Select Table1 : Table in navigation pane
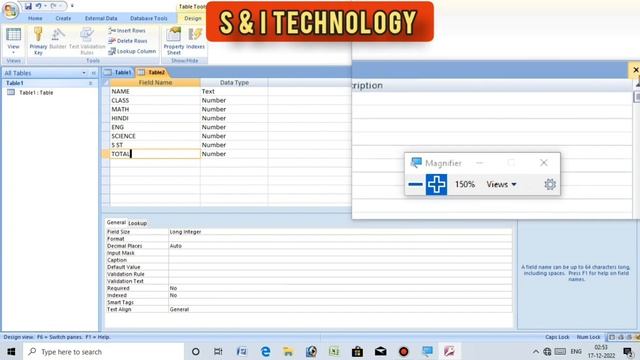Image resolution: width=640 pixels, height=360 pixels. click(36, 93)
